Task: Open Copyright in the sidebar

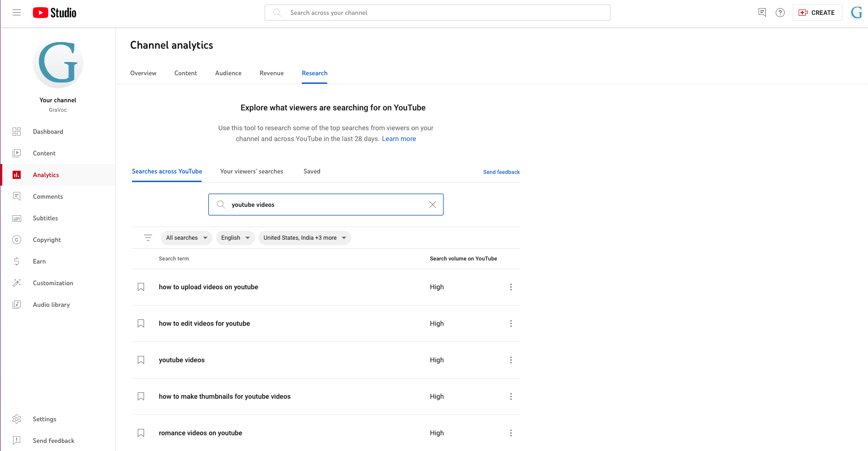Action: point(58,240)
